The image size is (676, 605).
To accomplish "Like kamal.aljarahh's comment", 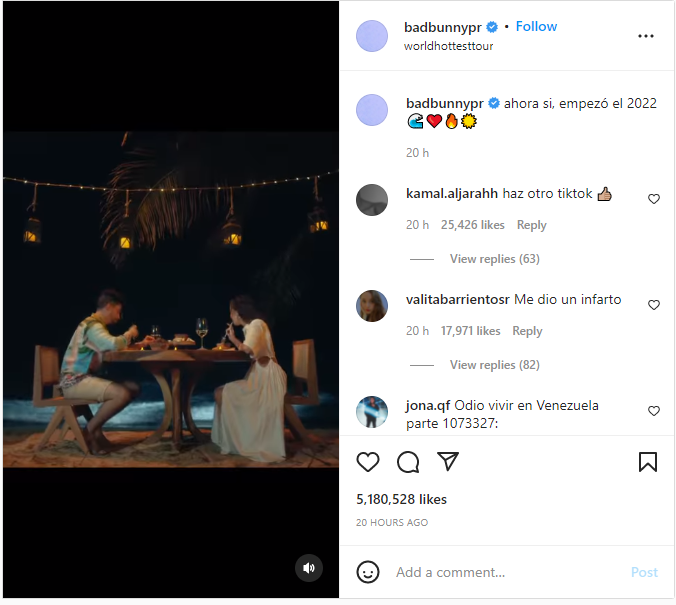I will click(x=654, y=199).
